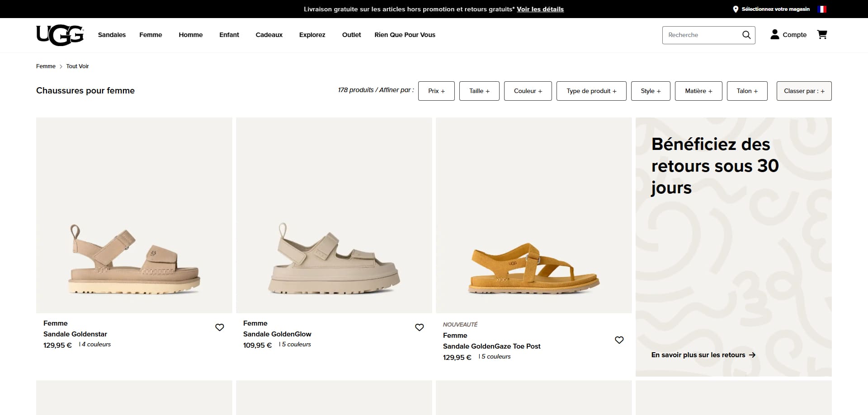
Task: Click the store location pin icon
Action: click(736, 9)
